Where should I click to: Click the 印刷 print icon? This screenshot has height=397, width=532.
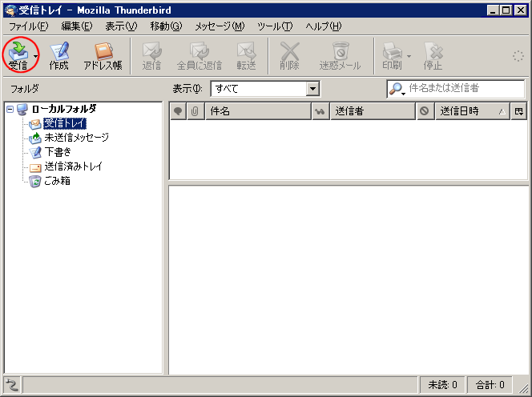point(393,56)
